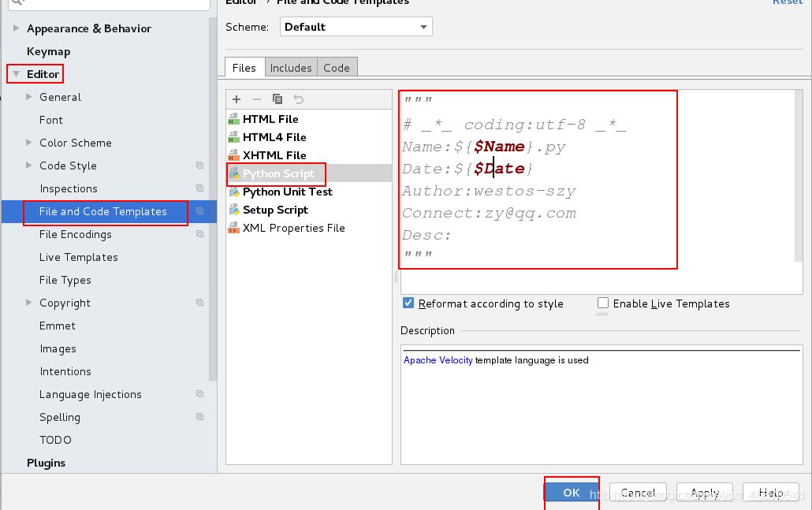Open Emmet settings
This screenshot has width=812, height=510.
(58, 326)
